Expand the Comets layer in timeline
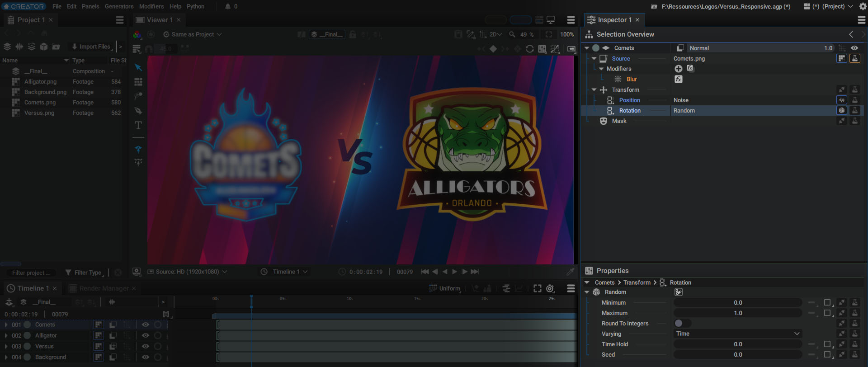The height and width of the screenshot is (367, 868). point(6,325)
